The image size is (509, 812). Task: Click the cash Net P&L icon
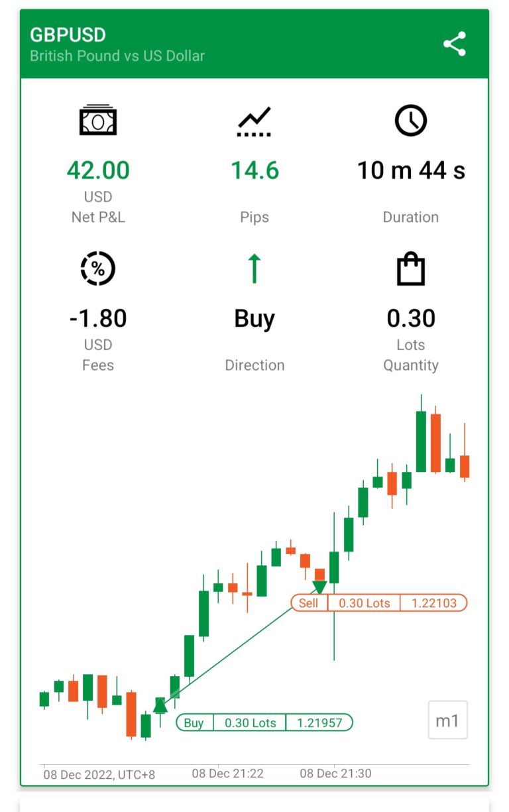(x=98, y=121)
